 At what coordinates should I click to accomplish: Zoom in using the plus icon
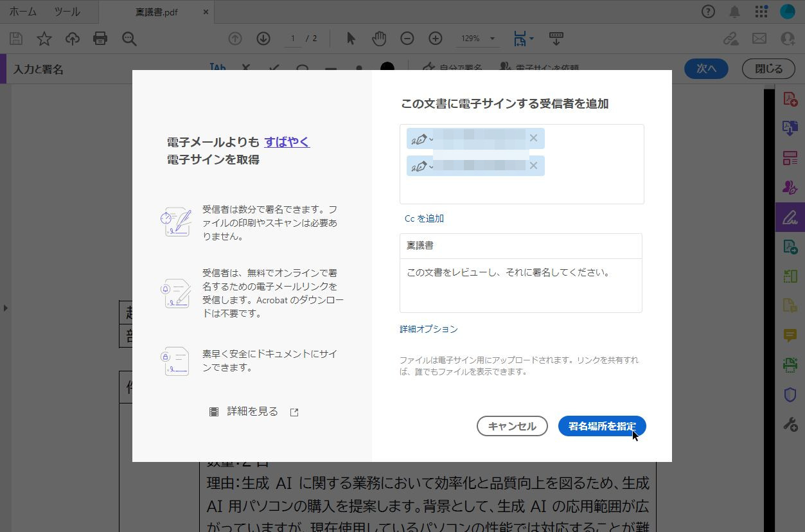(435, 39)
